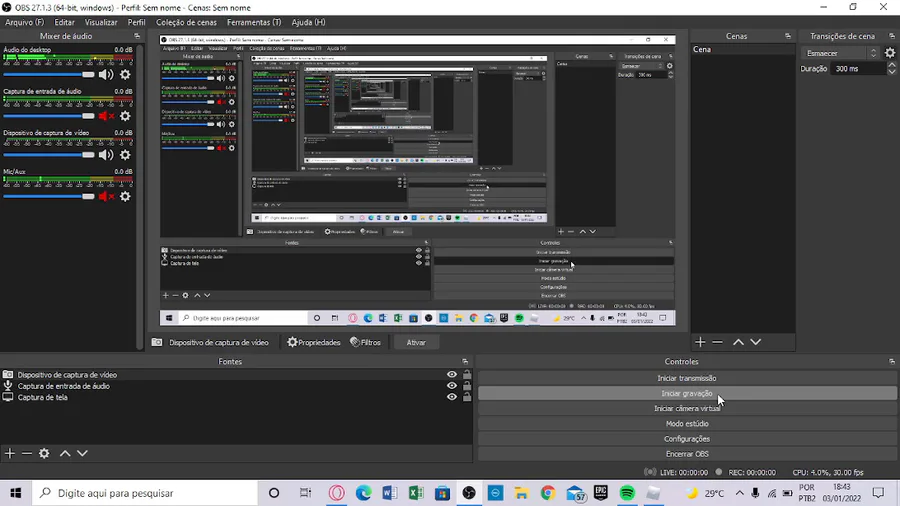Add a new scene with plus icon
Screen dimensions: 900x506
pyautogui.click(x=700, y=342)
